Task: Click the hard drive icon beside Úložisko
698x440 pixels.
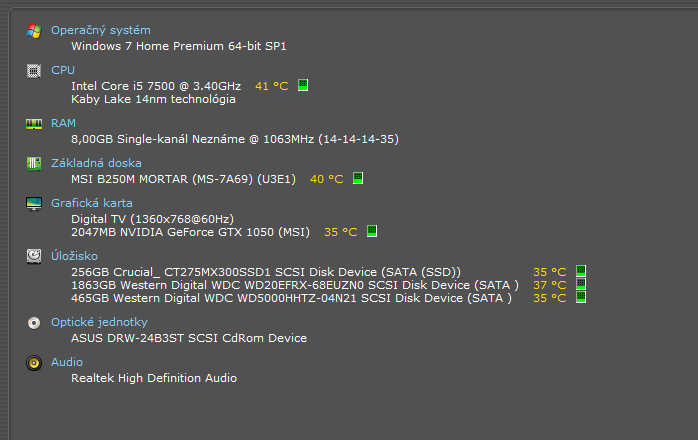Action: pos(34,256)
